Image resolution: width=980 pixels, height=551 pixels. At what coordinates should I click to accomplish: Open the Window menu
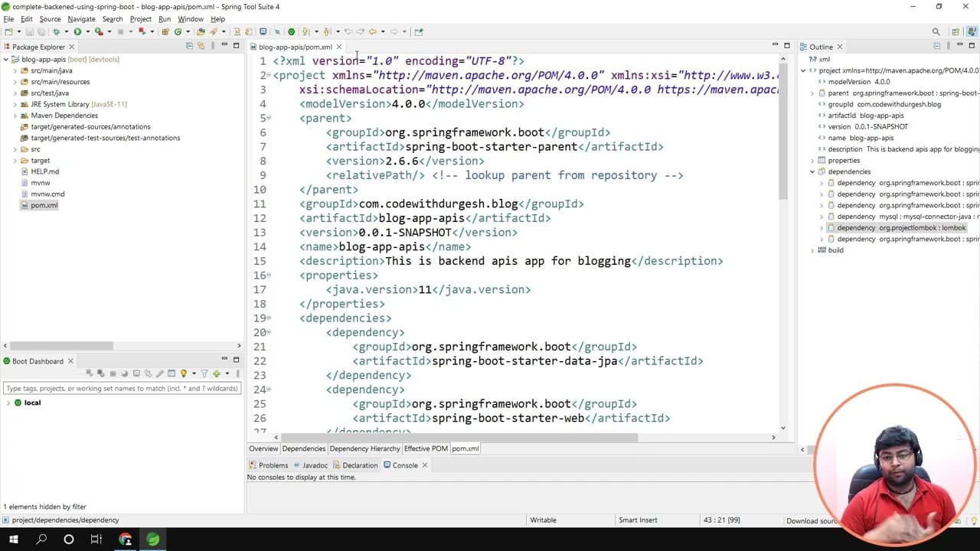(191, 18)
